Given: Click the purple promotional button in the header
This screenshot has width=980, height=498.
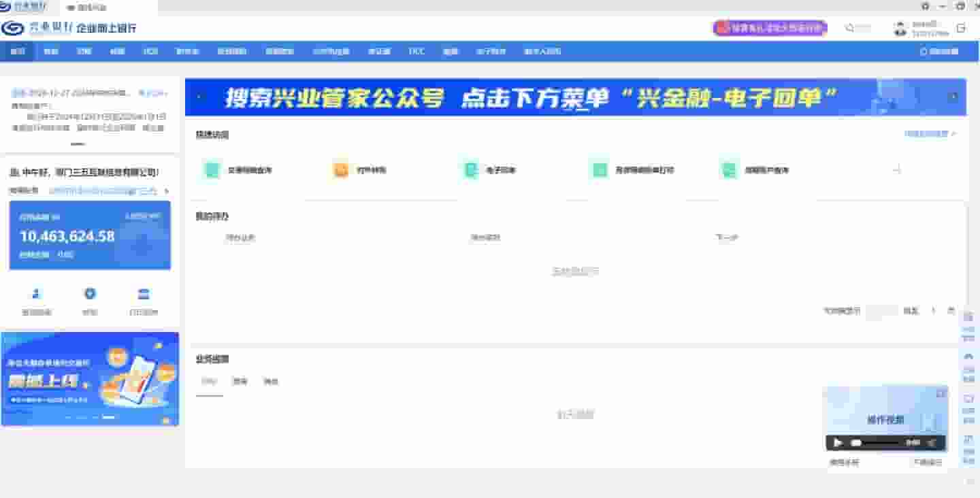Looking at the screenshot, I should pos(770,29).
